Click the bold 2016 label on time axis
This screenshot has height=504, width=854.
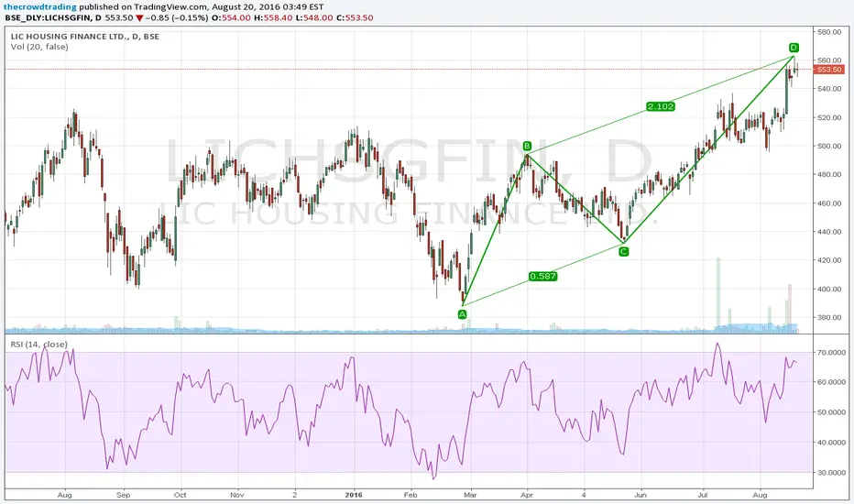[x=354, y=495]
